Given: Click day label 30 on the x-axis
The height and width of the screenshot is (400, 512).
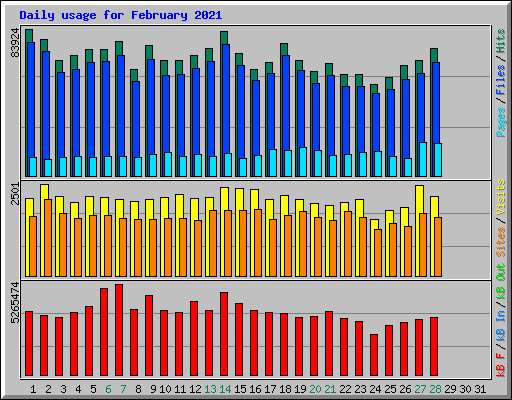Looking at the screenshot, I should 465,389.
